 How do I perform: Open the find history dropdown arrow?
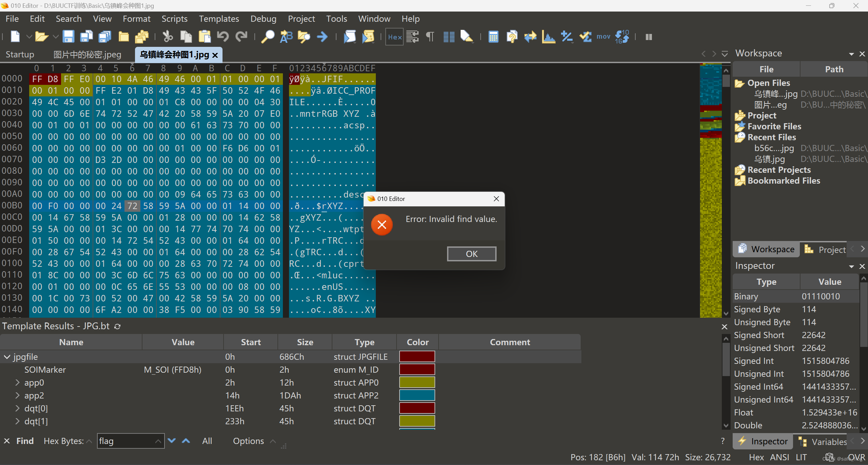(158, 441)
